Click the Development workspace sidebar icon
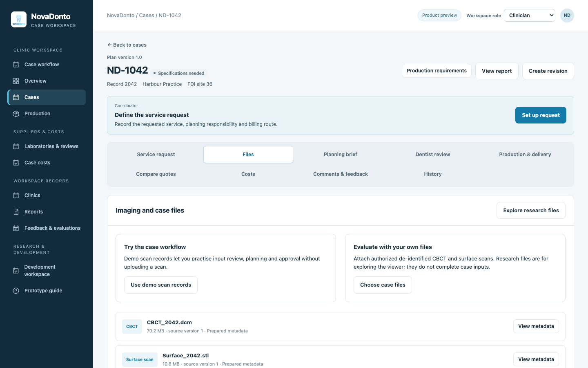Viewport: 588px width, 368px height. (x=16, y=271)
